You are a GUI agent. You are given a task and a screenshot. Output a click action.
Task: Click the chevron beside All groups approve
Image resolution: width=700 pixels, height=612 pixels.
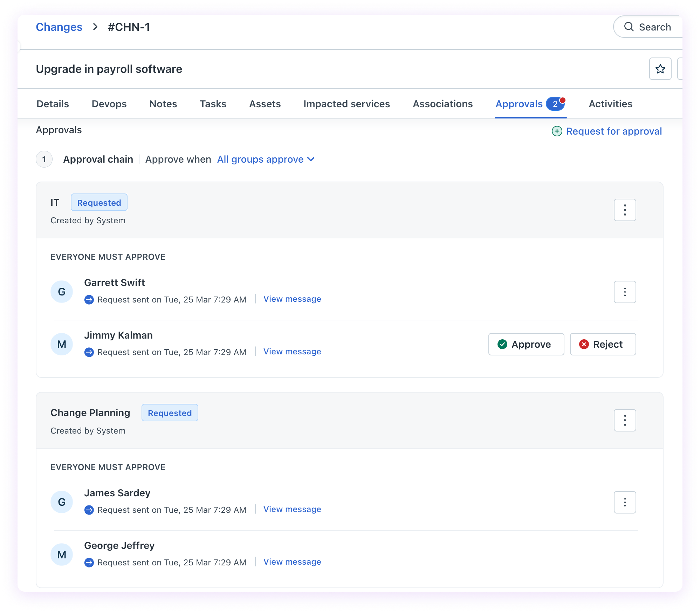pyautogui.click(x=311, y=159)
